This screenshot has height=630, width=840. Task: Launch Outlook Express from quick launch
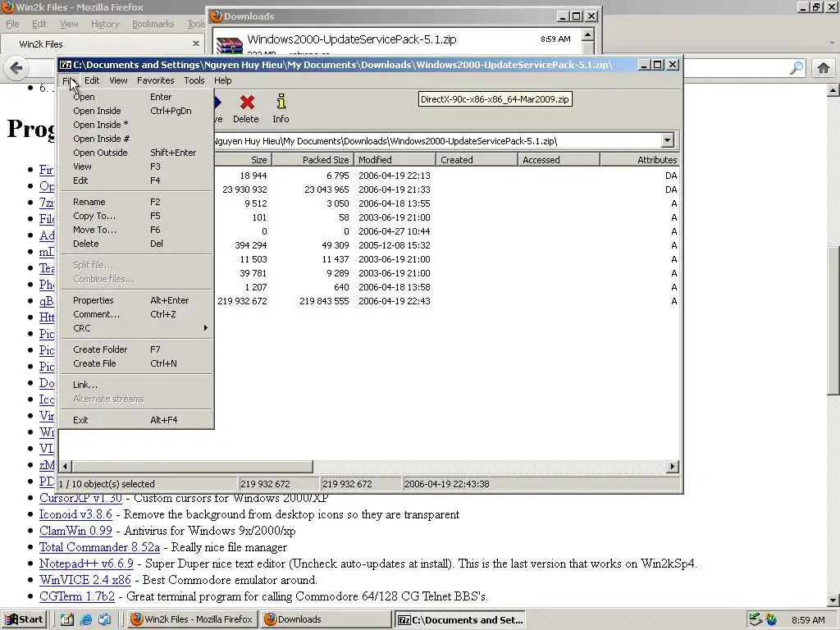point(104,619)
